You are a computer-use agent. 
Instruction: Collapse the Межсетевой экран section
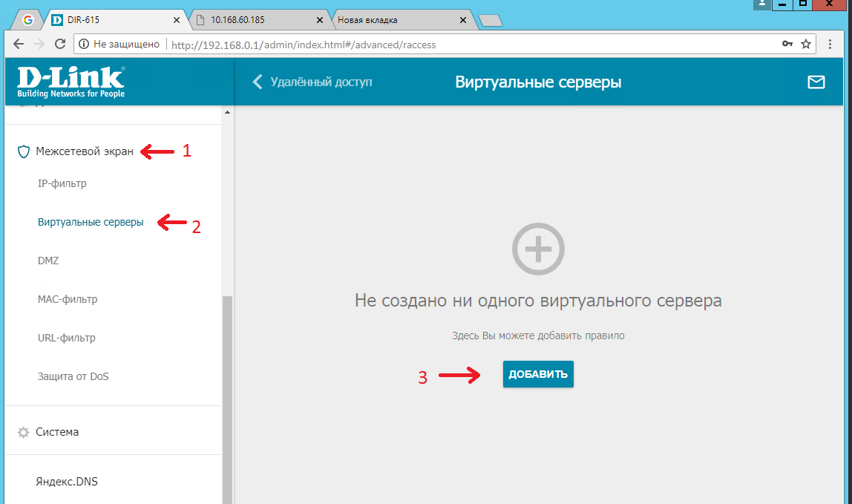coord(84,151)
